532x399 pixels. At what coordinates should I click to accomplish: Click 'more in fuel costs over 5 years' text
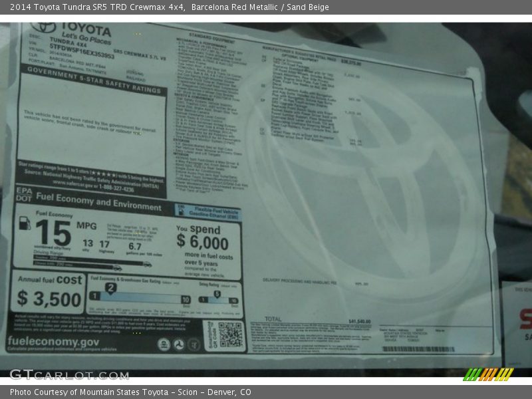click(209, 259)
